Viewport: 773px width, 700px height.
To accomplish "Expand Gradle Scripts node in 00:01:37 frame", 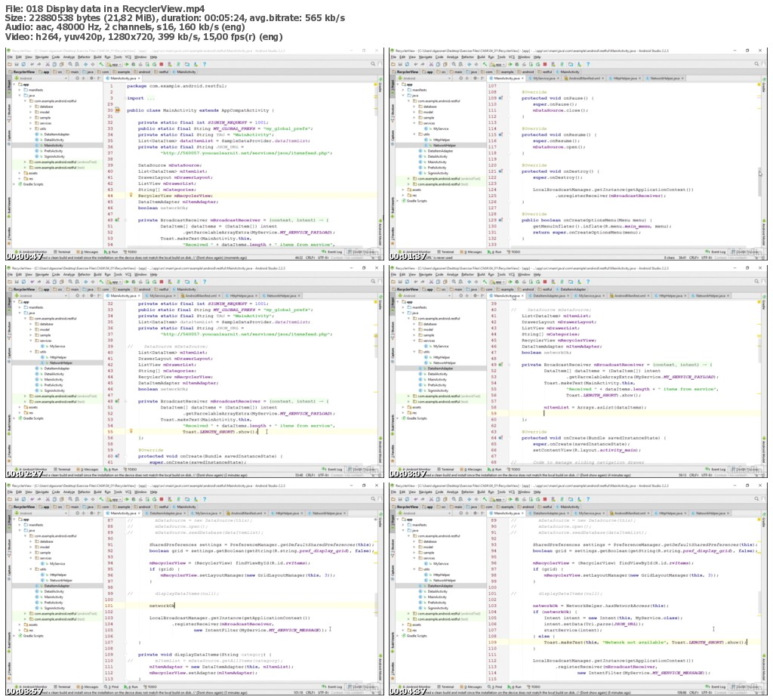I will pos(399,201).
